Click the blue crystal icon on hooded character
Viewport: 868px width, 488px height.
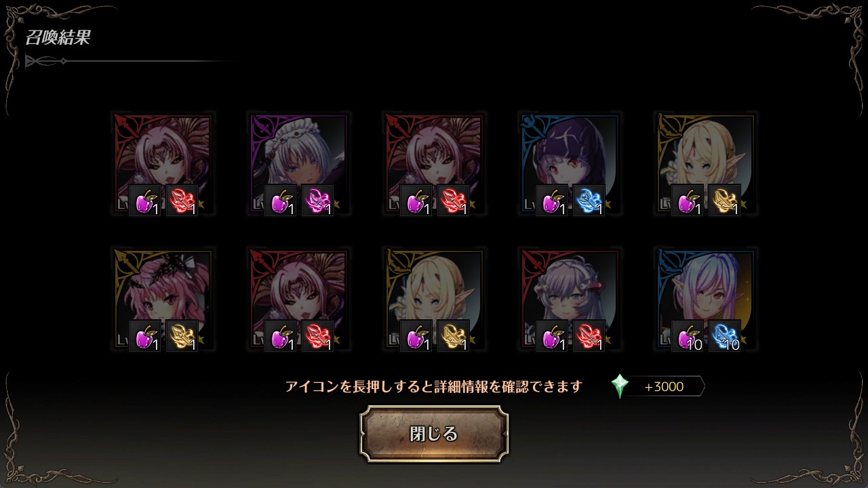tap(589, 200)
